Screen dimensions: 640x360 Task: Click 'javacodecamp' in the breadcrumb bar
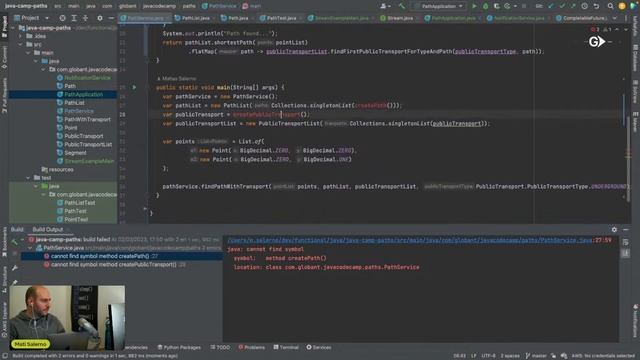(159, 6)
